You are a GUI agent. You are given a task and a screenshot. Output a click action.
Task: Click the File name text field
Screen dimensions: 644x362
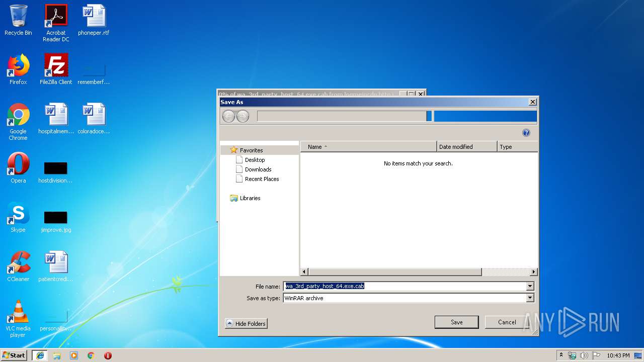point(405,286)
